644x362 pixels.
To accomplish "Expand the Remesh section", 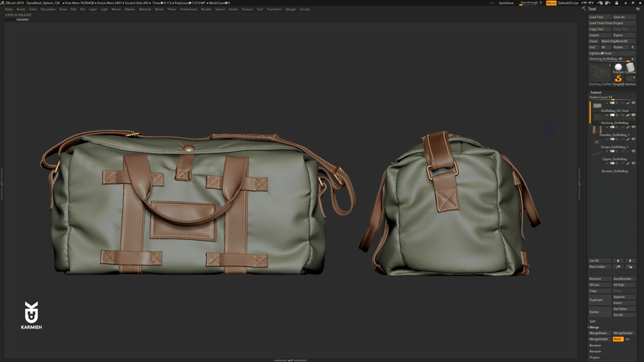I will 595,352.
